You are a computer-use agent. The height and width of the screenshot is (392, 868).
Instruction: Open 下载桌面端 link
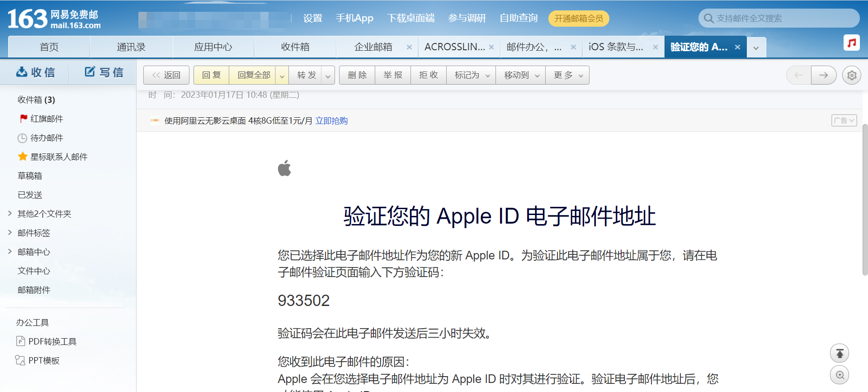[x=411, y=18]
